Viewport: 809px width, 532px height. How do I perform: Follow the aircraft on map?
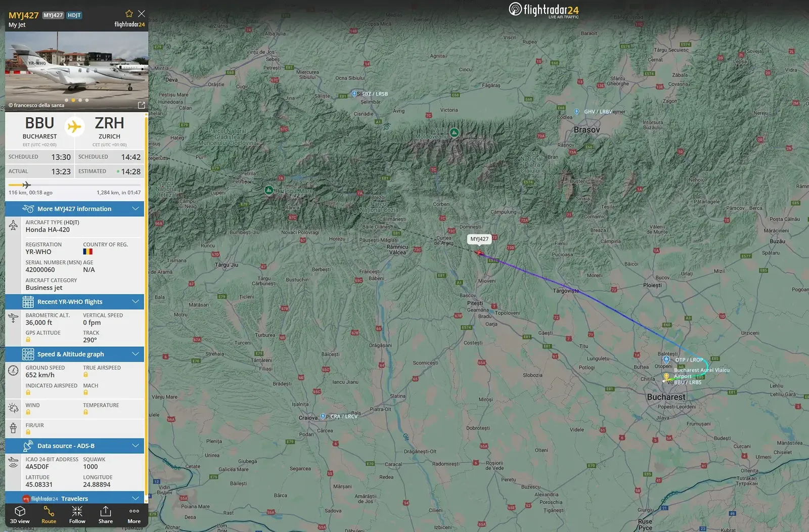click(77, 515)
